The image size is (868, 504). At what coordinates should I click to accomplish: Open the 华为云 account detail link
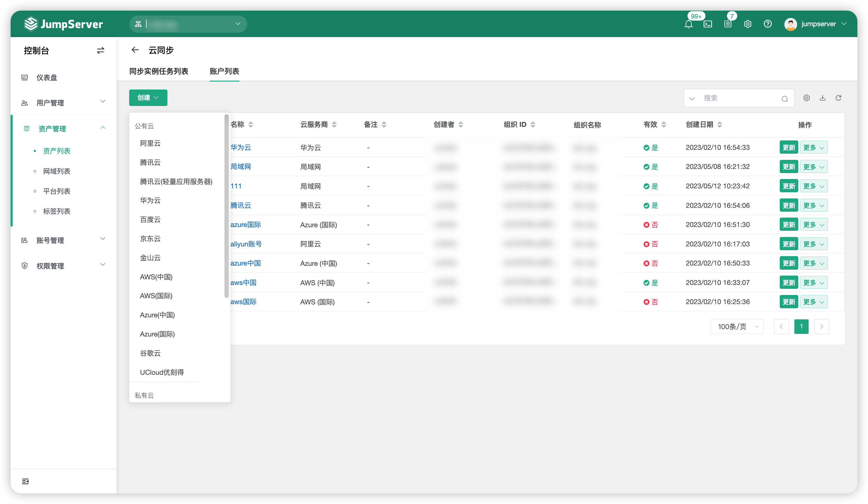coord(240,147)
